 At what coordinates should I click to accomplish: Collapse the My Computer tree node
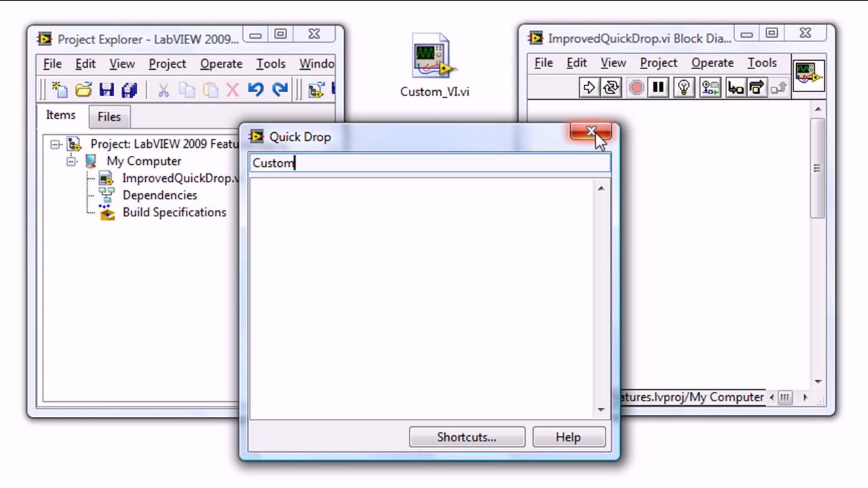(72, 161)
